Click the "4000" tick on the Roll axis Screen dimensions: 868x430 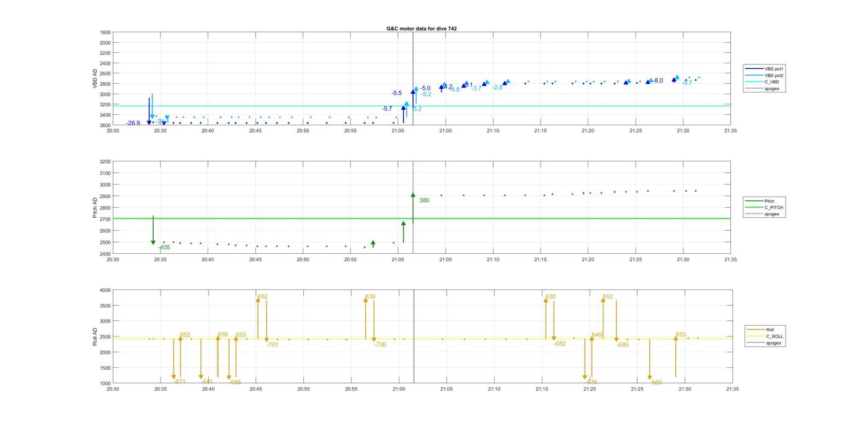tap(105, 290)
